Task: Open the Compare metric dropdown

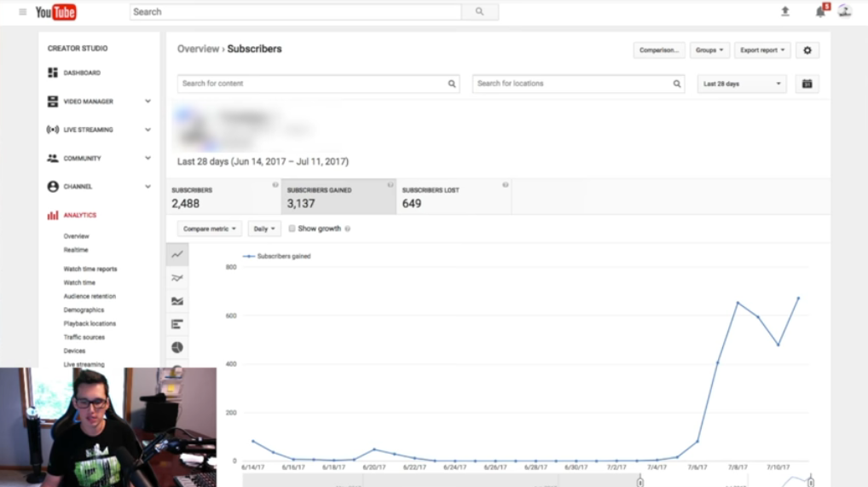Action: pyautogui.click(x=209, y=229)
